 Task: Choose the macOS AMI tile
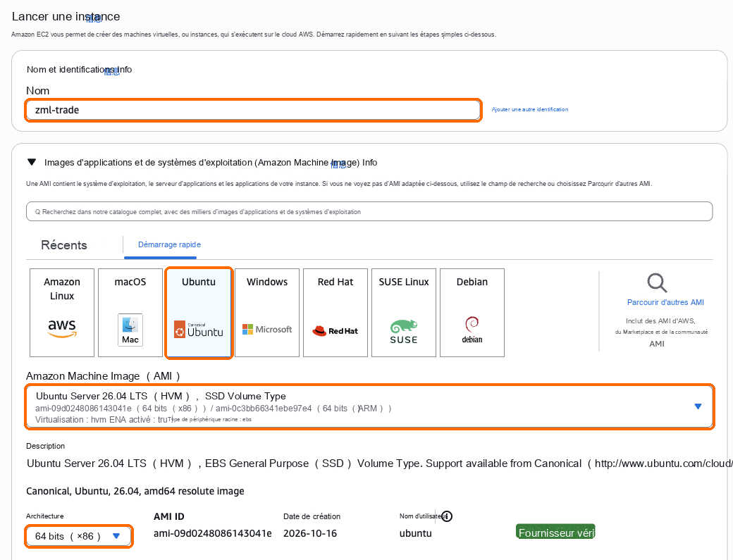click(130, 313)
